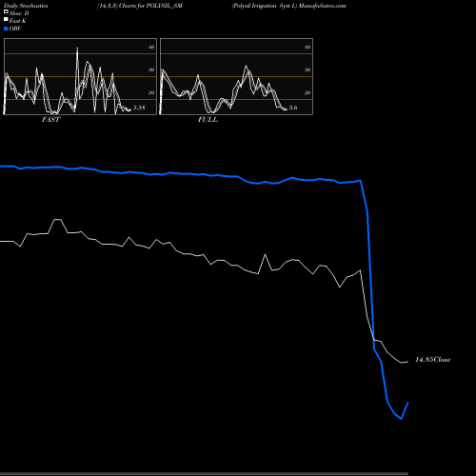Click the 'Fast K' legend label
The height and width of the screenshot is (476, 476).
click(18, 21)
